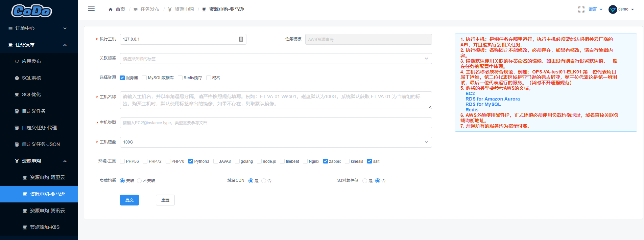Toggle fullscreen mode icon
This screenshot has width=644, height=240.
(581, 9)
